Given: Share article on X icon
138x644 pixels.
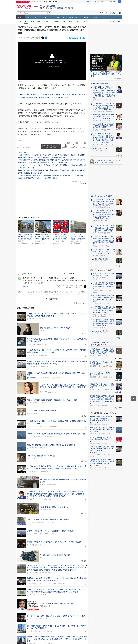Looking at the screenshot, I should coord(43,38).
